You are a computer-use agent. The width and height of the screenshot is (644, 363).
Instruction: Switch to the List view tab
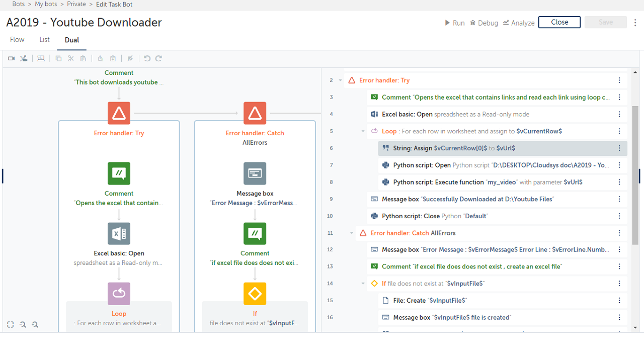click(44, 40)
